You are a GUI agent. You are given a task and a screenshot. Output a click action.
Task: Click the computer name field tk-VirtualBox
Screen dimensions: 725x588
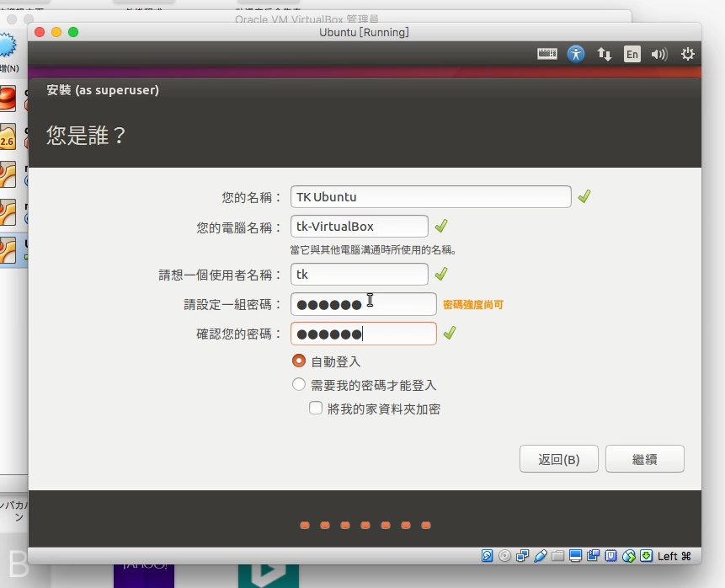tap(360, 227)
